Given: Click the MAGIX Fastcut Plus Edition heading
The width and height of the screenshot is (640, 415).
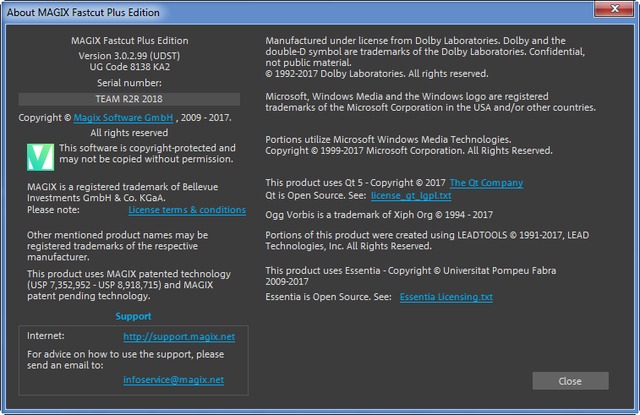Looking at the screenshot, I should [x=129, y=40].
